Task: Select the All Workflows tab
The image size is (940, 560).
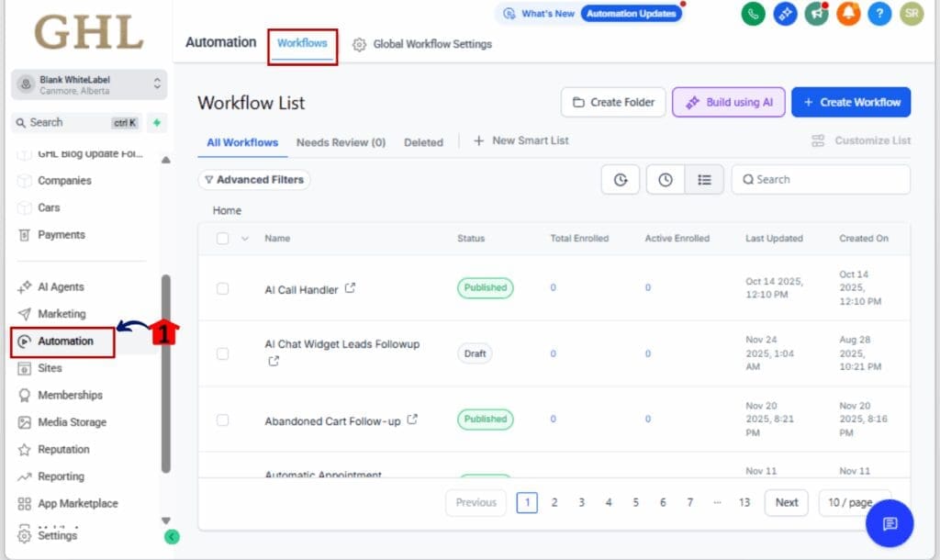Action: [x=242, y=142]
